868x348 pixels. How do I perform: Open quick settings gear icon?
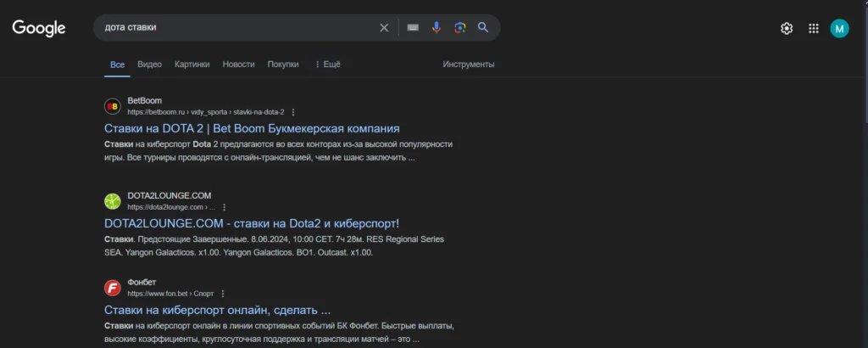click(x=787, y=28)
